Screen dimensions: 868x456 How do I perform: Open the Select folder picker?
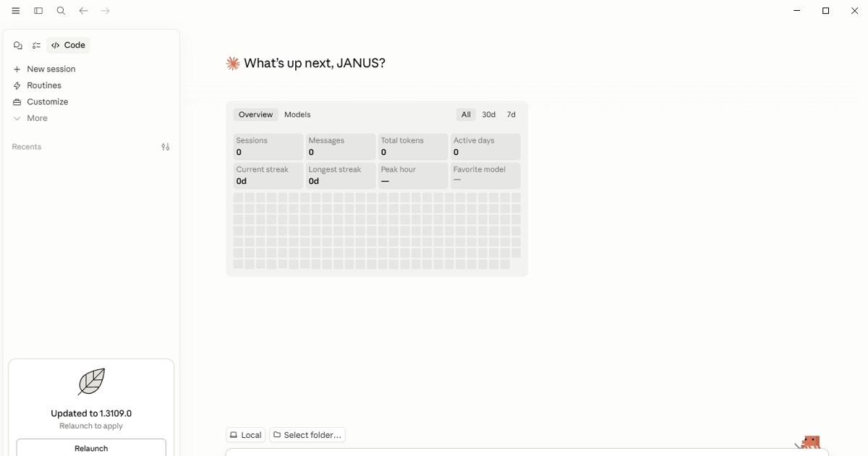pos(307,435)
